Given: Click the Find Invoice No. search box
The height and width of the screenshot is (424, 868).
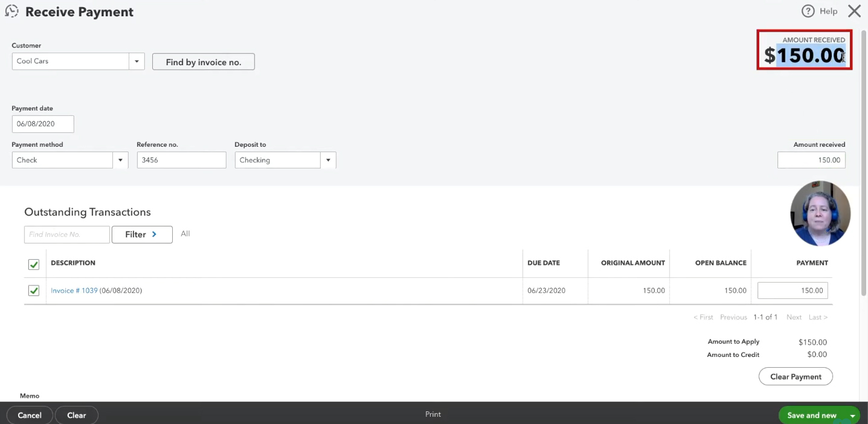Looking at the screenshot, I should point(67,234).
